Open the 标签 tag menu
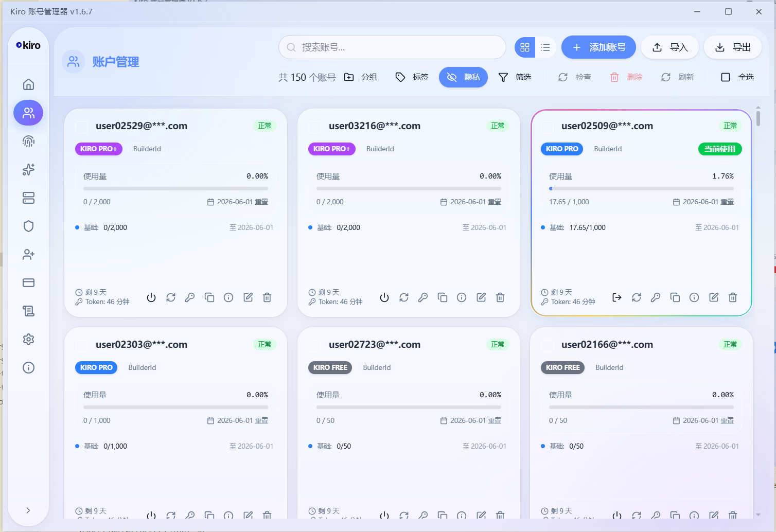Viewport: 776px width, 532px height. [412, 77]
